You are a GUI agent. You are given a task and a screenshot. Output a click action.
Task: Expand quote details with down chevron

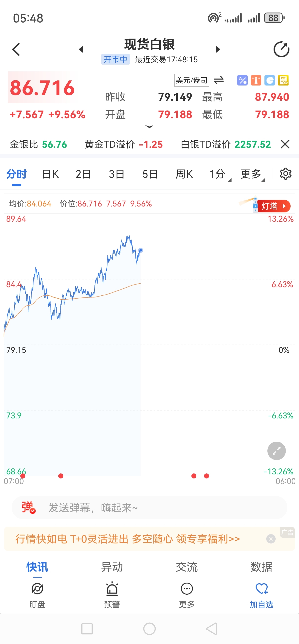149,127
